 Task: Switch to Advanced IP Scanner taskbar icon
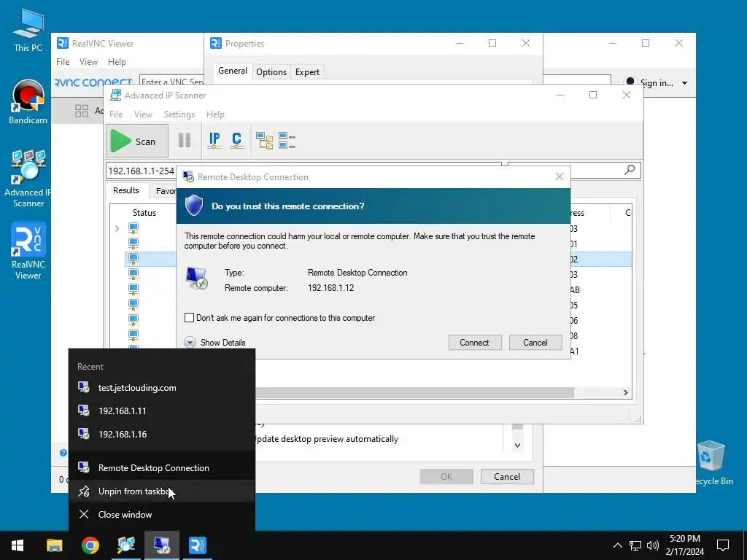tap(126, 545)
